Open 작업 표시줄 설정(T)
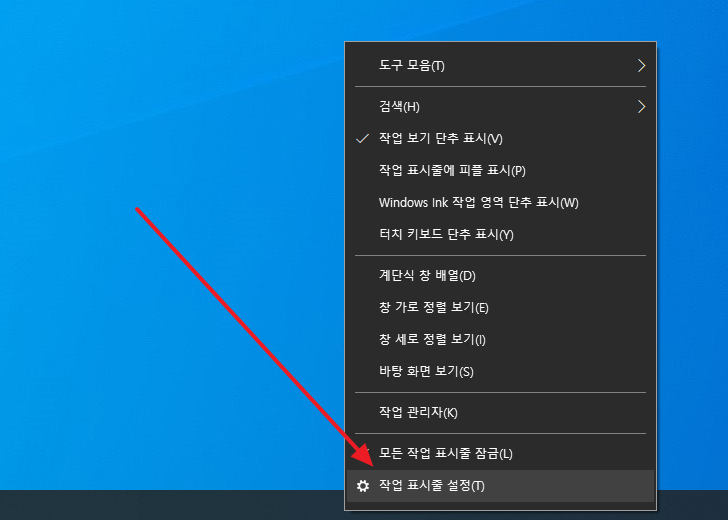 point(500,486)
